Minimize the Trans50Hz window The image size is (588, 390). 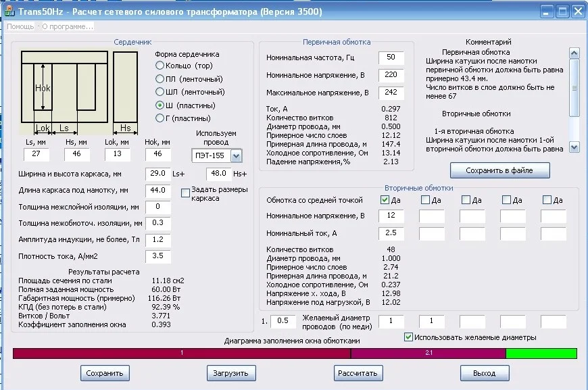coord(546,11)
